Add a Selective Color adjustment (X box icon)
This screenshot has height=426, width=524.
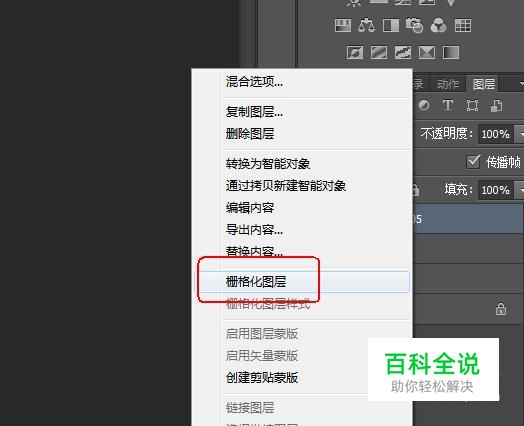[x=427, y=52]
